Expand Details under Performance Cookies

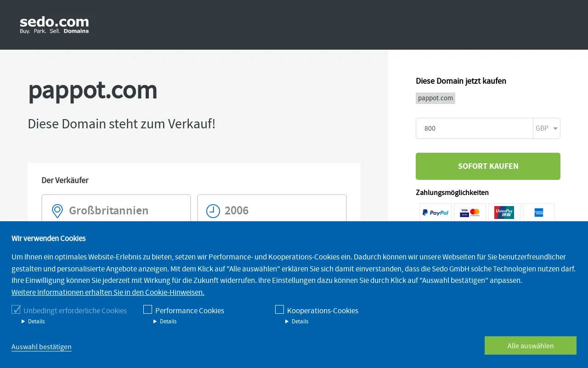point(165,322)
